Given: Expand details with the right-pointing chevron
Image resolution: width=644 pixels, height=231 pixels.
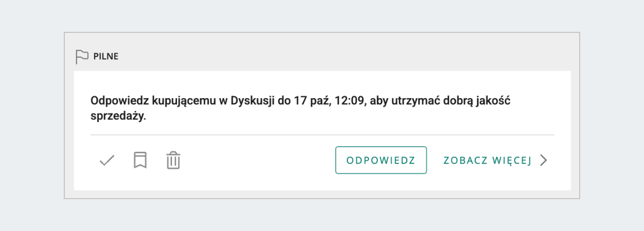Looking at the screenshot, I should click(543, 160).
